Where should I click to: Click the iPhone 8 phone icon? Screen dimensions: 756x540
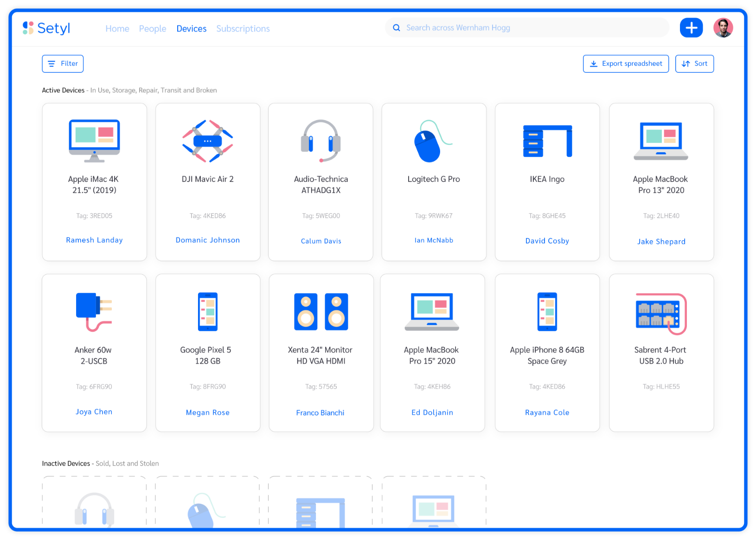pyautogui.click(x=547, y=312)
